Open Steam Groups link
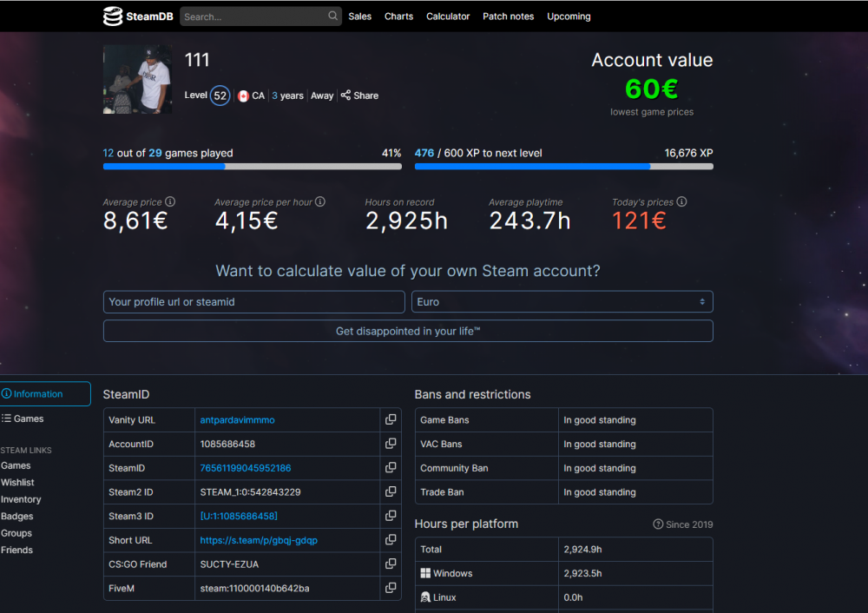Screen dimensions: 868x613 (16, 533)
